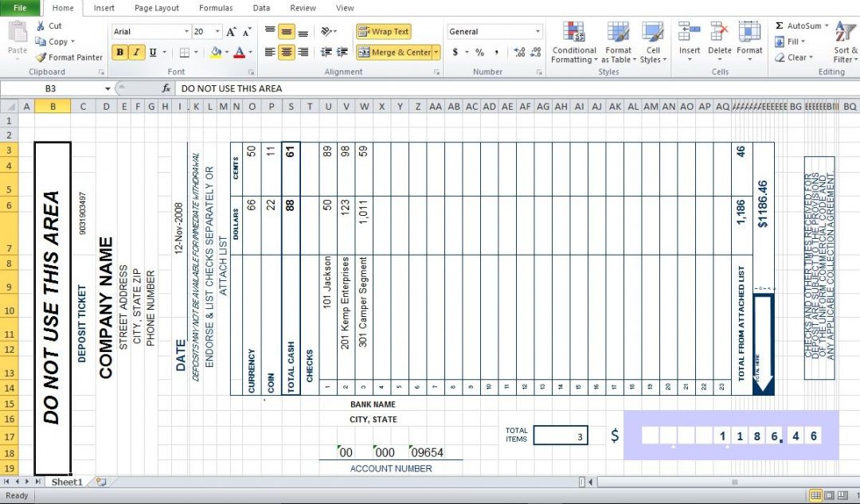This screenshot has width=860, height=504.
Task: Click the insert function fx icon
Action: tap(166, 88)
